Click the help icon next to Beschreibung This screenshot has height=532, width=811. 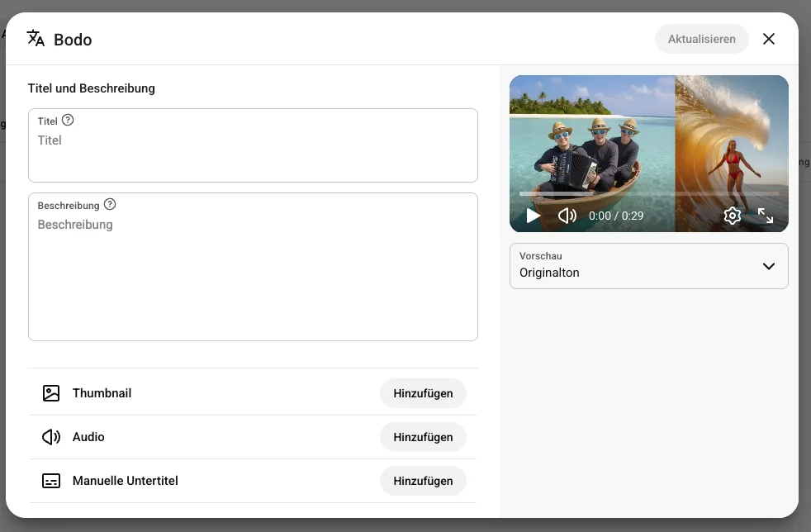click(110, 204)
